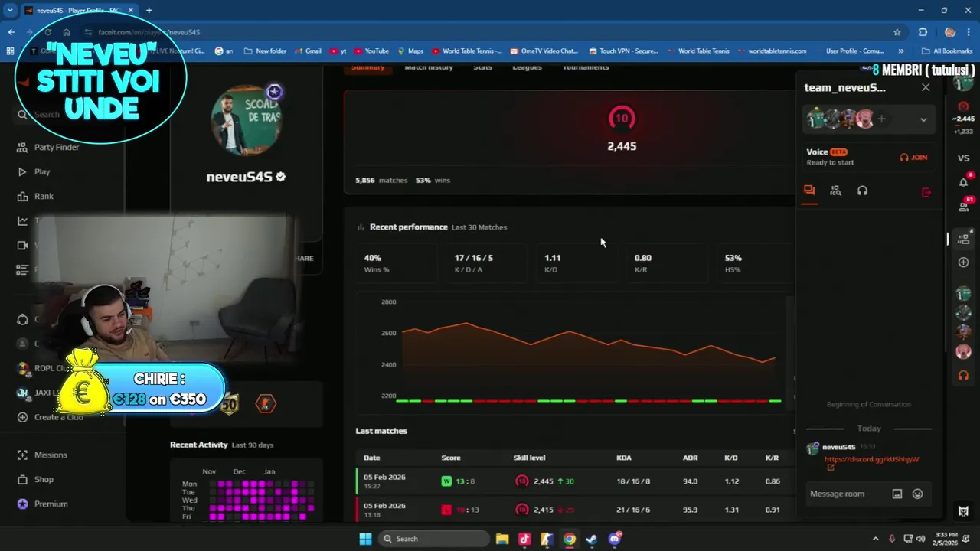Close the team_neveuS4S chat panel
The height and width of the screenshot is (551, 980).
tap(926, 87)
